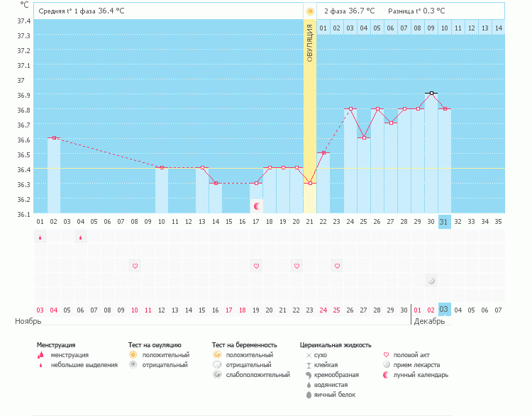
Task: Select the heart icon on cycle day 17
Action: [x=256, y=266]
